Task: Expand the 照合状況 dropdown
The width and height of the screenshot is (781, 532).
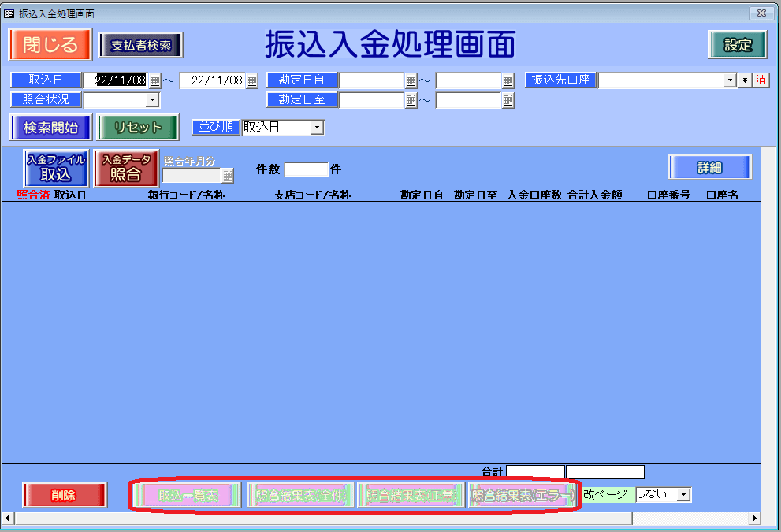Action: [152, 101]
